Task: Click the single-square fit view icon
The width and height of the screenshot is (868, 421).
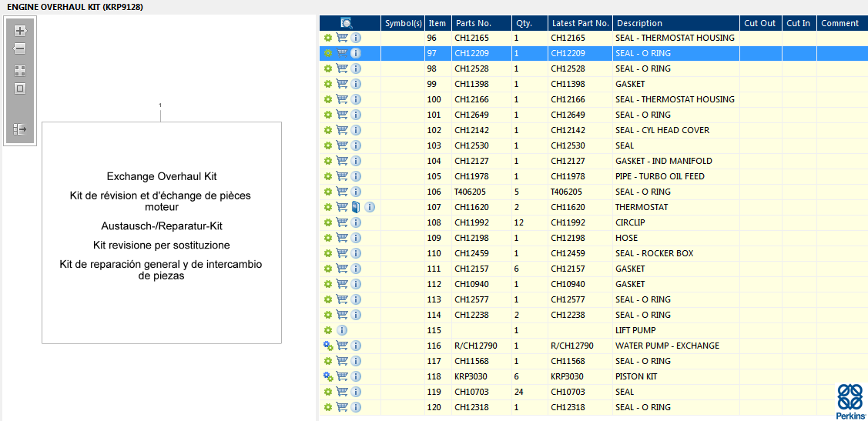Action: [x=20, y=89]
